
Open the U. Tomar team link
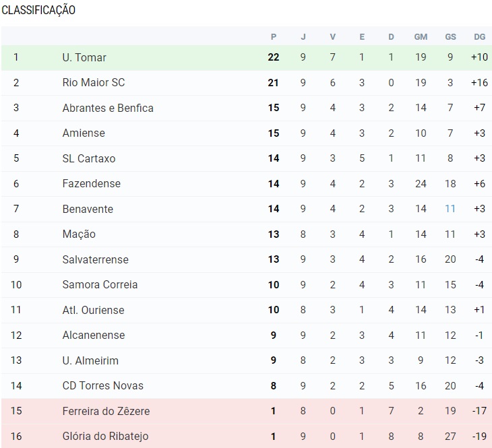pos(84,57)
